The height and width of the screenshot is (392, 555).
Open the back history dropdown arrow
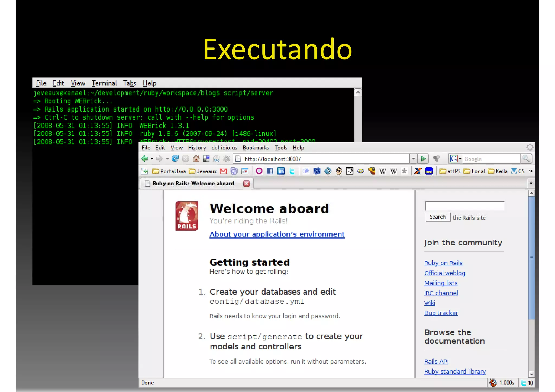point(152,159)
